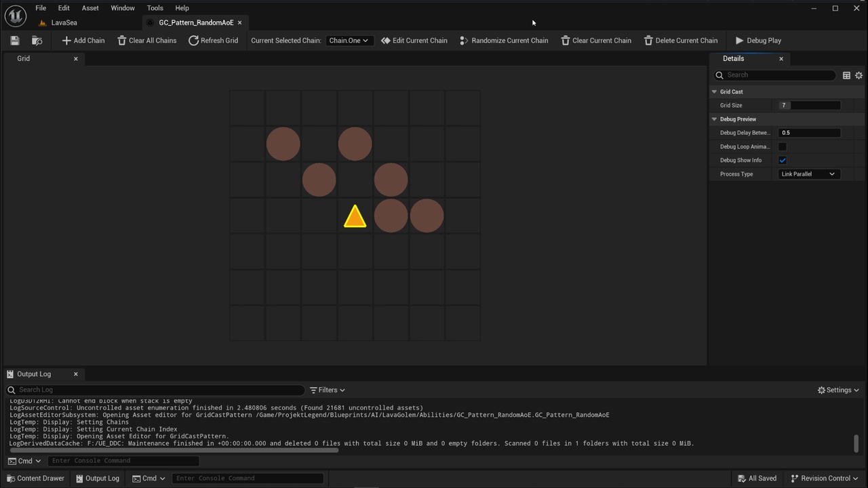Open the Window menu
868x488 pixels.
coord(123,8)
